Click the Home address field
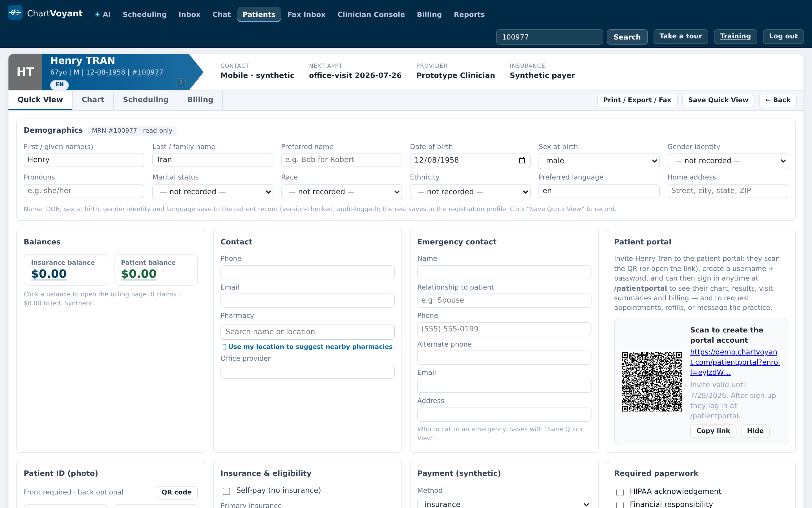The image size is (812, 508). coord(728,191)
